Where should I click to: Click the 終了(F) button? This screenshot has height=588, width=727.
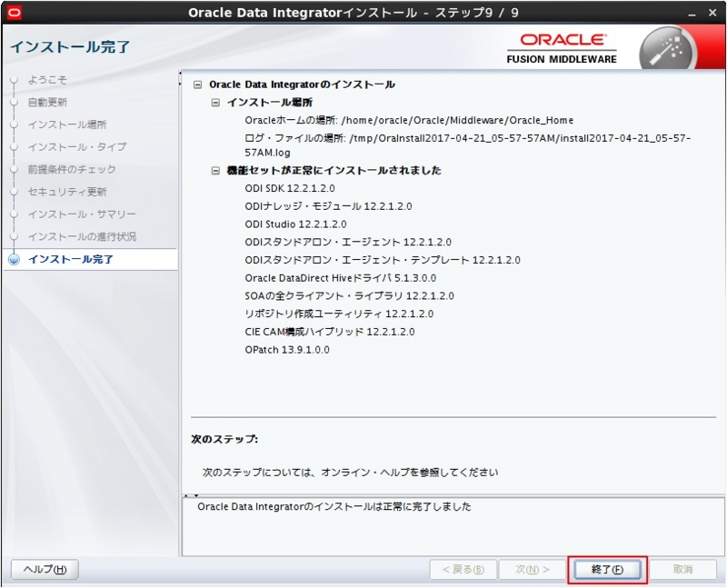(x=607, y=570)
